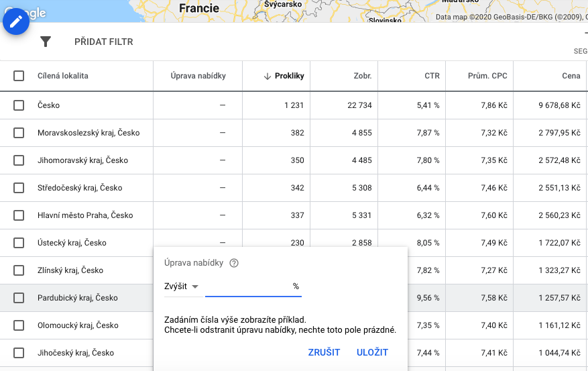Click the Cílená lokalita column header
This screenshot has height=371, width=588.
pyautogui.click(x=63, y=76)
